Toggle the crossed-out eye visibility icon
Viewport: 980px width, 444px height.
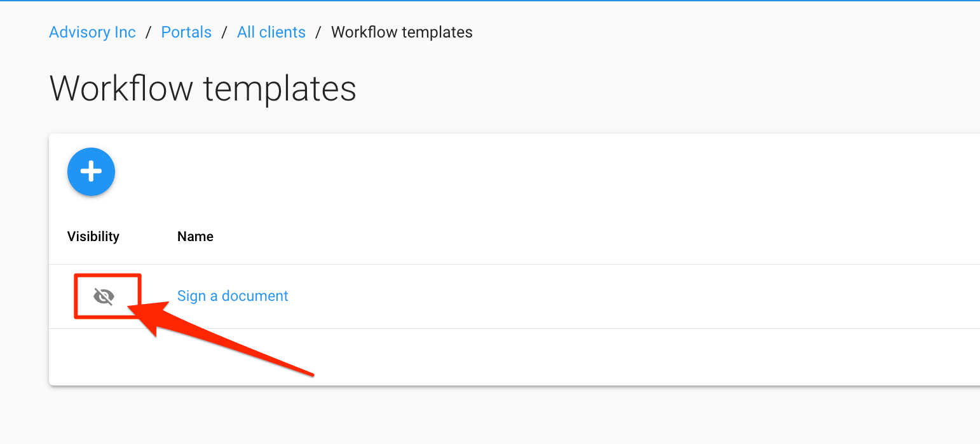pos(104,296)
